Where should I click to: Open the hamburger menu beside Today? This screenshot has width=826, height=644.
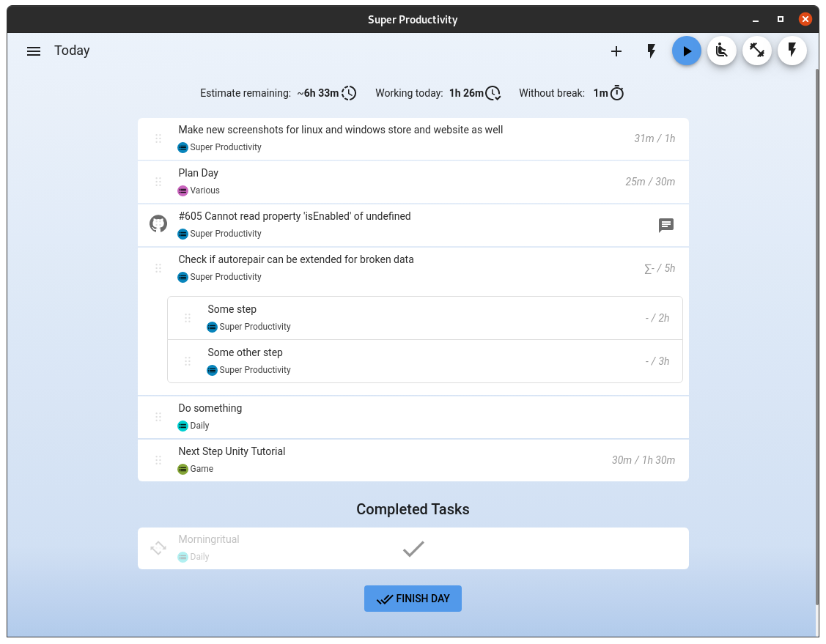click(33, 51)
